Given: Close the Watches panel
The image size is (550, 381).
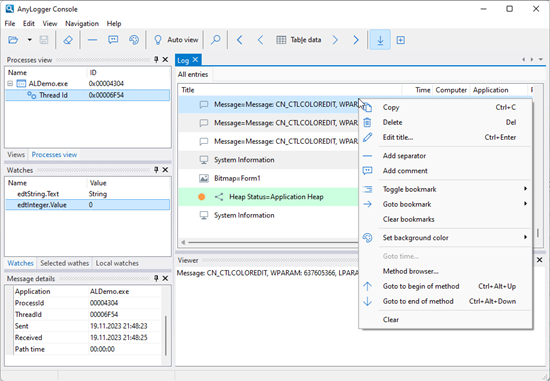Looking at the screenshot, I should pyautogui.click(x=165, y=170).
